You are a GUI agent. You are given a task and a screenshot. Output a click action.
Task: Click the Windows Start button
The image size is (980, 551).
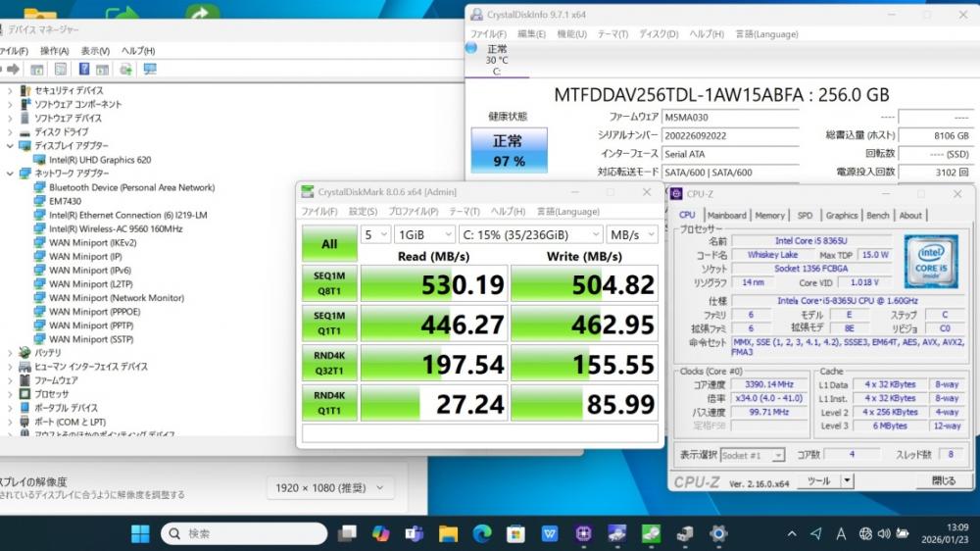click(x=140, y=533)
